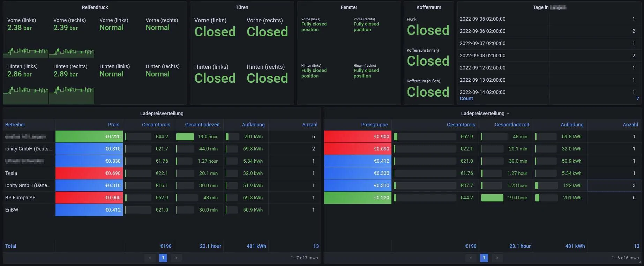Screen dimensions: 644x266
Task: Sort right table by Aufladung column
Action: click(572, 125)
